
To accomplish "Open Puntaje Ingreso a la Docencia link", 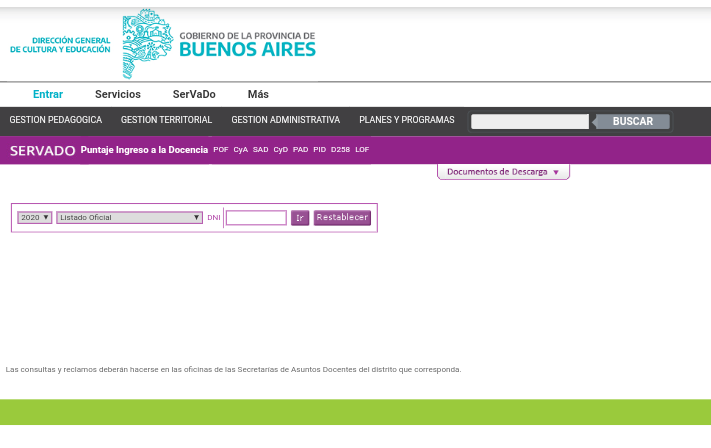I will [x=144, y=150].
